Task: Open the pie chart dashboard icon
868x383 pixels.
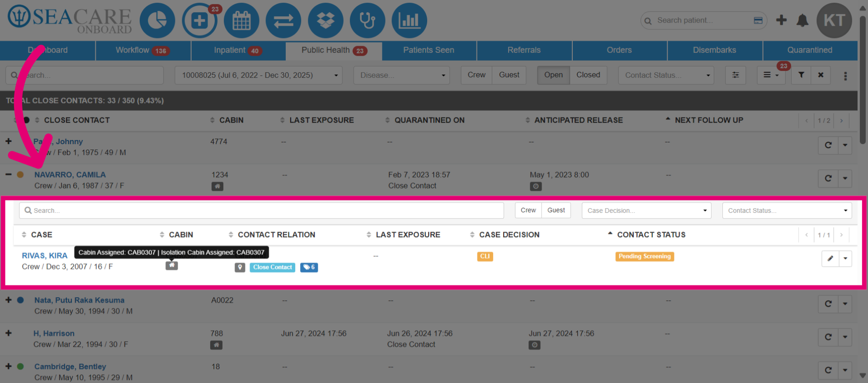Action: pyautogui.click(x=157, y=21)
